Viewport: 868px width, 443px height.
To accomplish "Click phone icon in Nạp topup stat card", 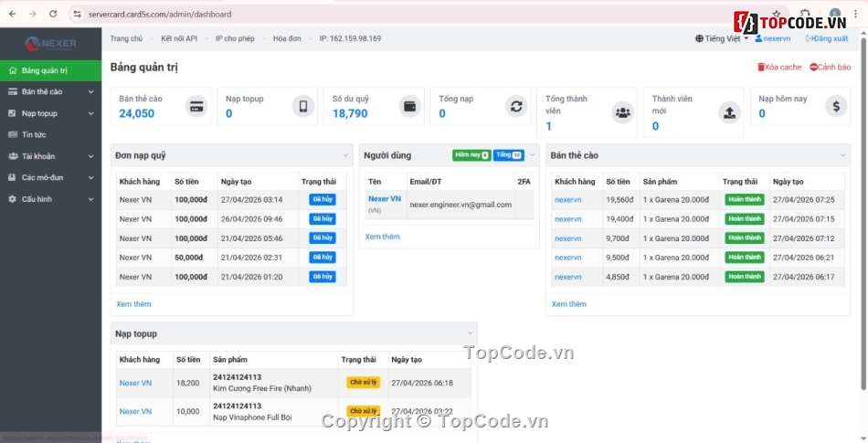I will coord(302,106).
